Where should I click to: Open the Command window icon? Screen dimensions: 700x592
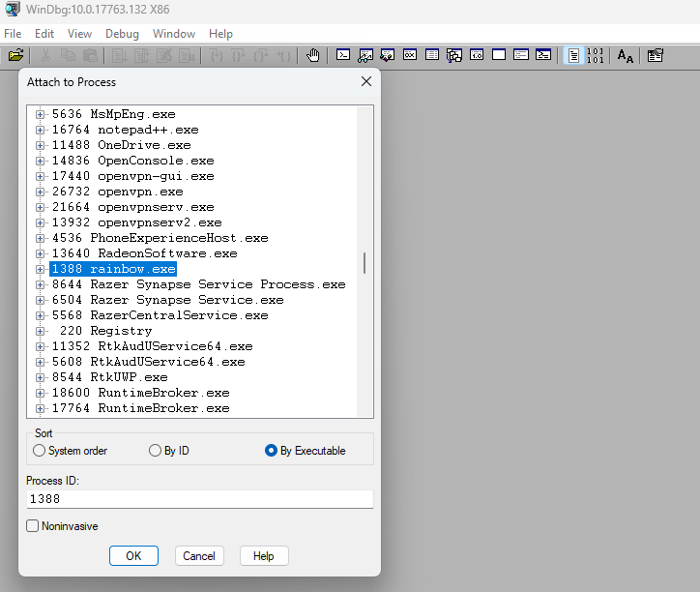tap(343, 55)
